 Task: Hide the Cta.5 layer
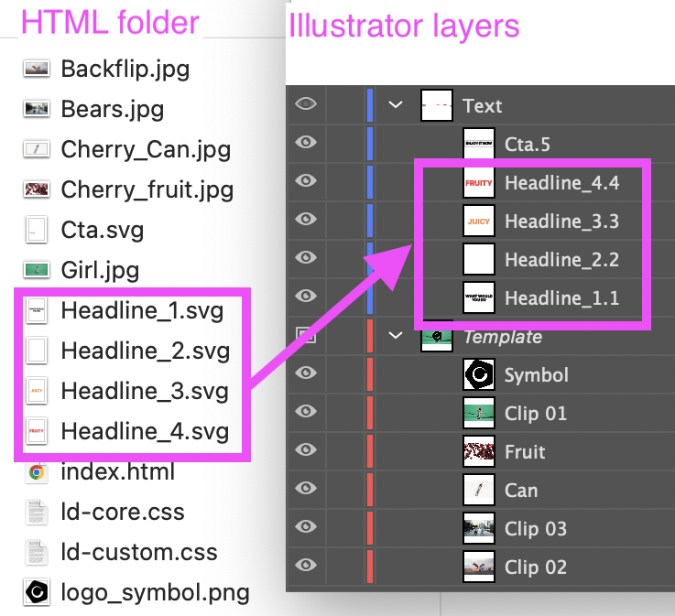coord(306,142)
